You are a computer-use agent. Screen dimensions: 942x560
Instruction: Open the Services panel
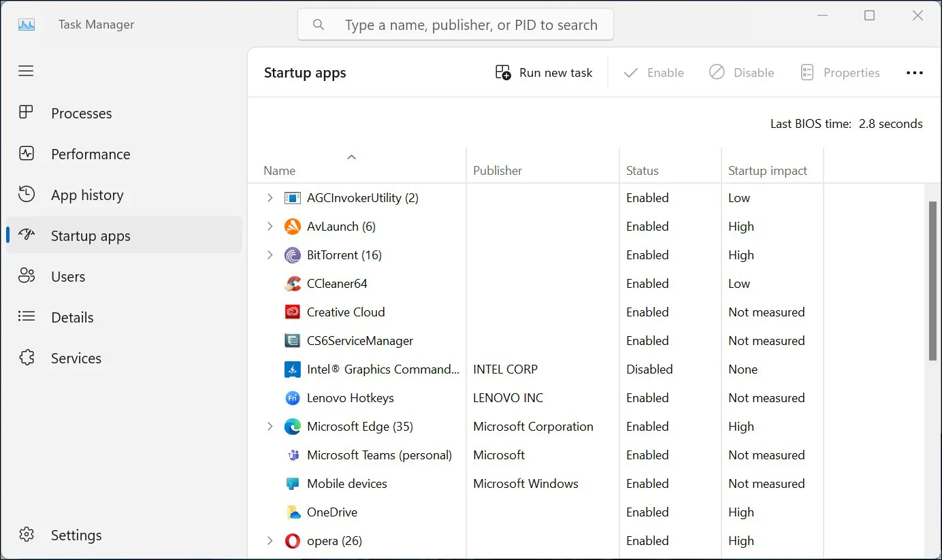tap(26, 358)
